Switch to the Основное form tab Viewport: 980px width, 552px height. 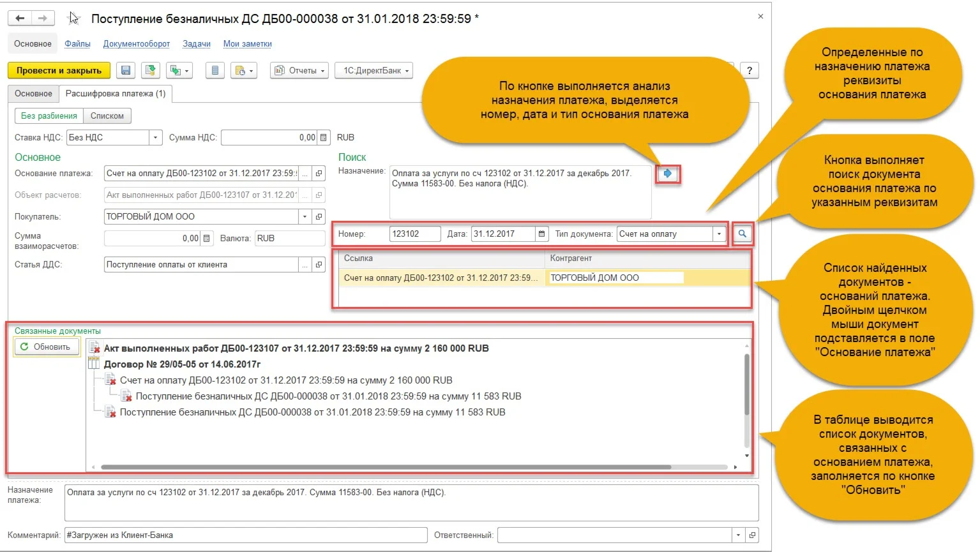33,93
